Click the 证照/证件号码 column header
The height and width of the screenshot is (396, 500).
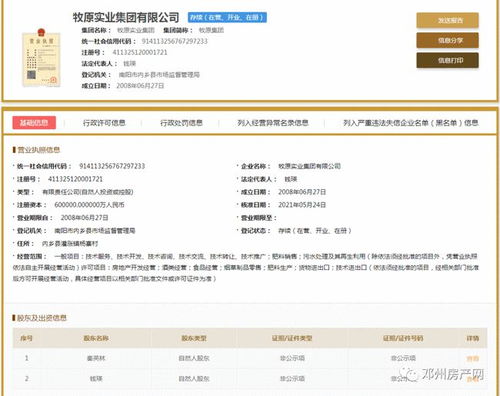[403, 338]
